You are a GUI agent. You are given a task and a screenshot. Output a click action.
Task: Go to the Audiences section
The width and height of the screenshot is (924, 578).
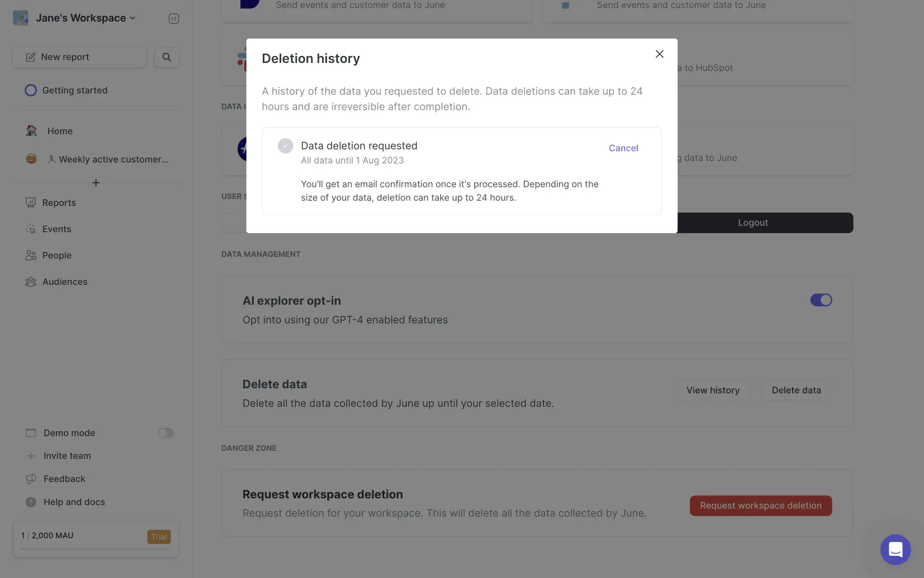coord(64,282)
